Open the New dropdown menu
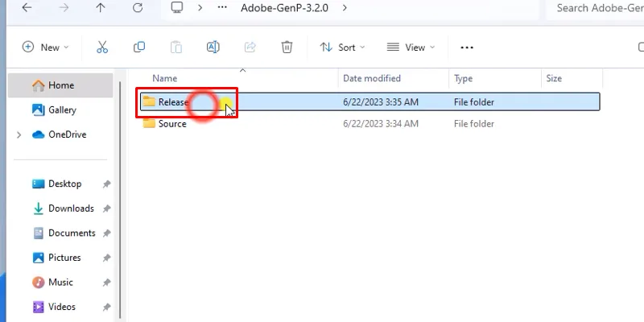 pyautogui.click(x=45, y=47)
